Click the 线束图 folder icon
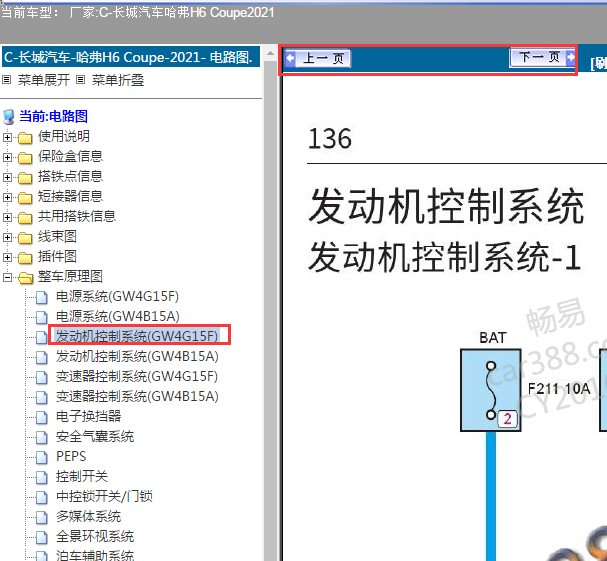 [25, 238]
